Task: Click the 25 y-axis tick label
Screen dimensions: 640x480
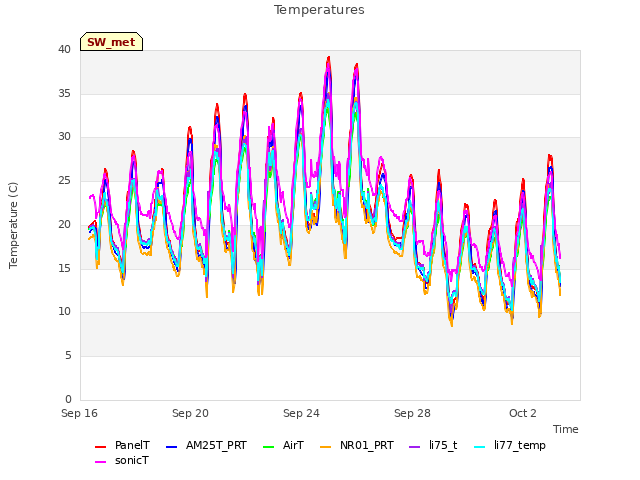Action: pos(64,180)
